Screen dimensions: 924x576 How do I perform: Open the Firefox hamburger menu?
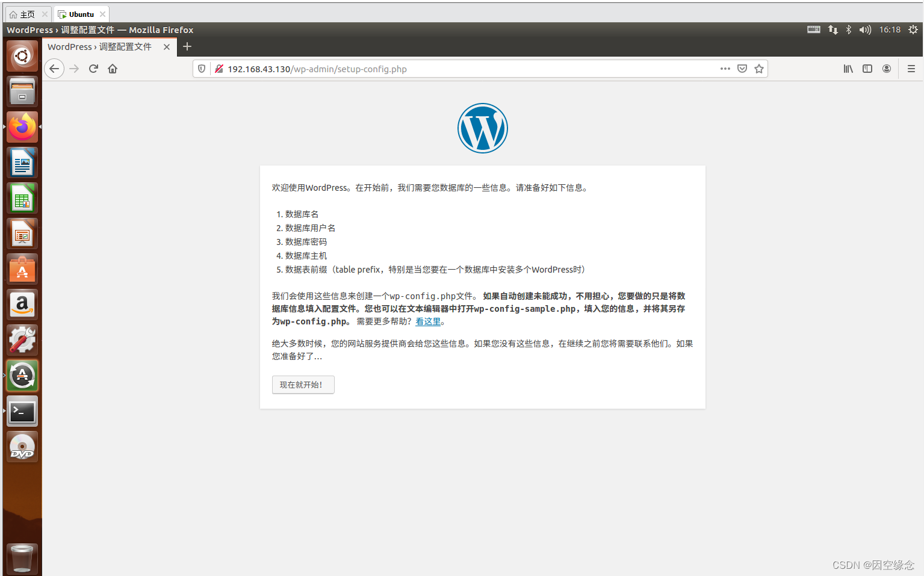pyautogui.click(x=911, y=69)
